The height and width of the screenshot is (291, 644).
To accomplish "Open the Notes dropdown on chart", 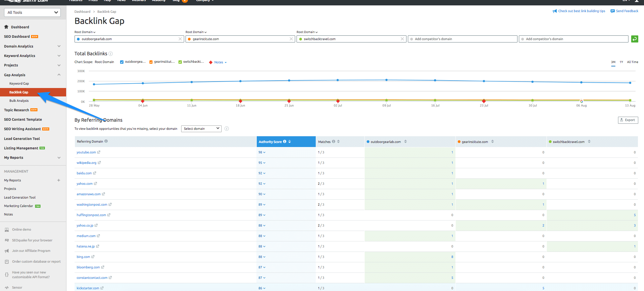I will (220, 62).
